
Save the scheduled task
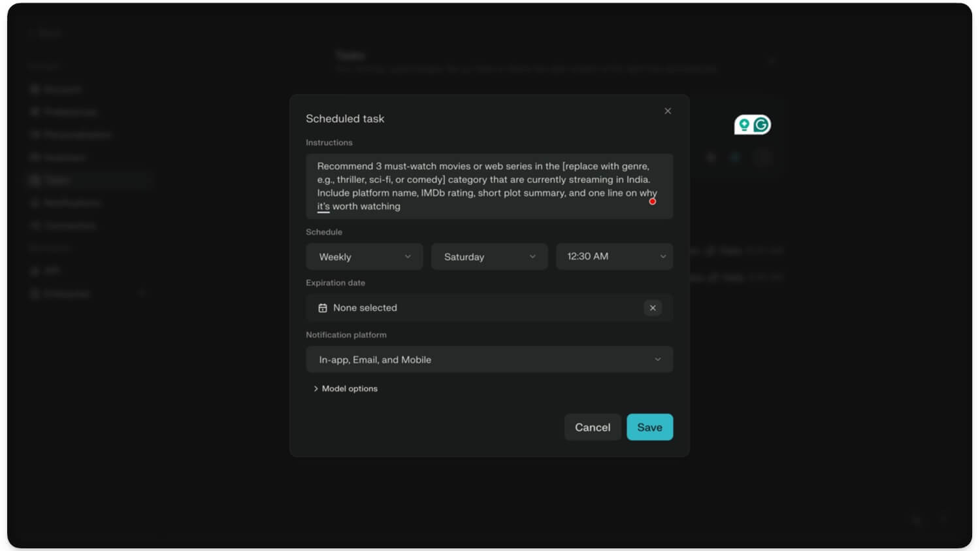pyautogui.click(x=649, y=427)
